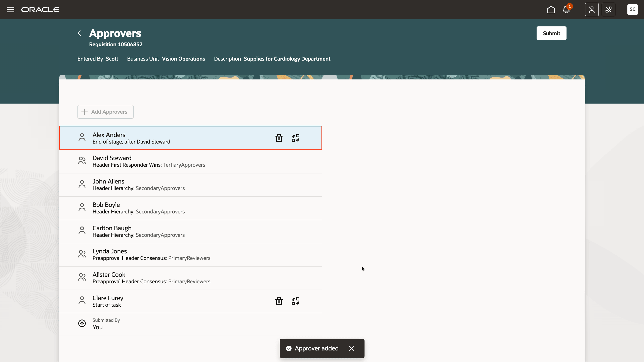Select the Carlton Baugh row

point(190,231)
